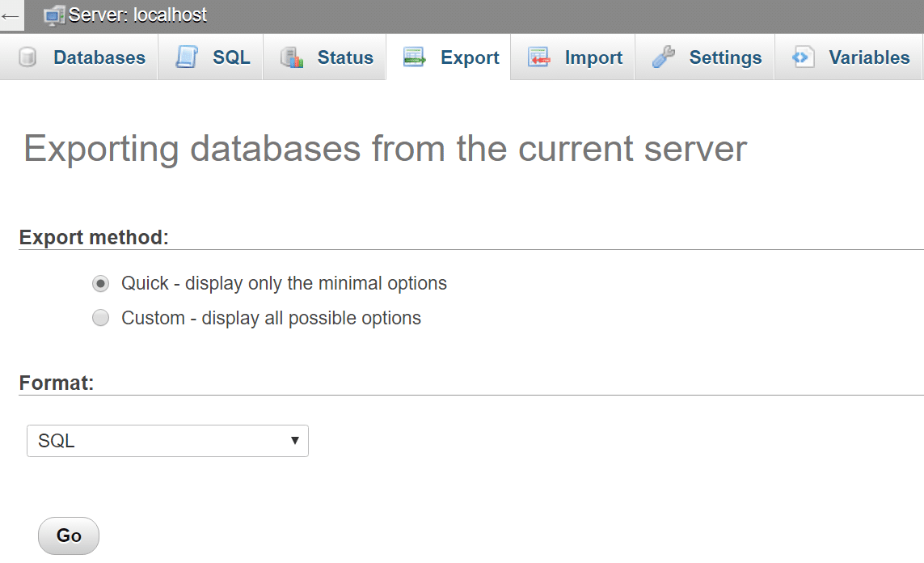Click the Databases cylinder icon
This screenshot has width=924, height=563.
(27, 58)
